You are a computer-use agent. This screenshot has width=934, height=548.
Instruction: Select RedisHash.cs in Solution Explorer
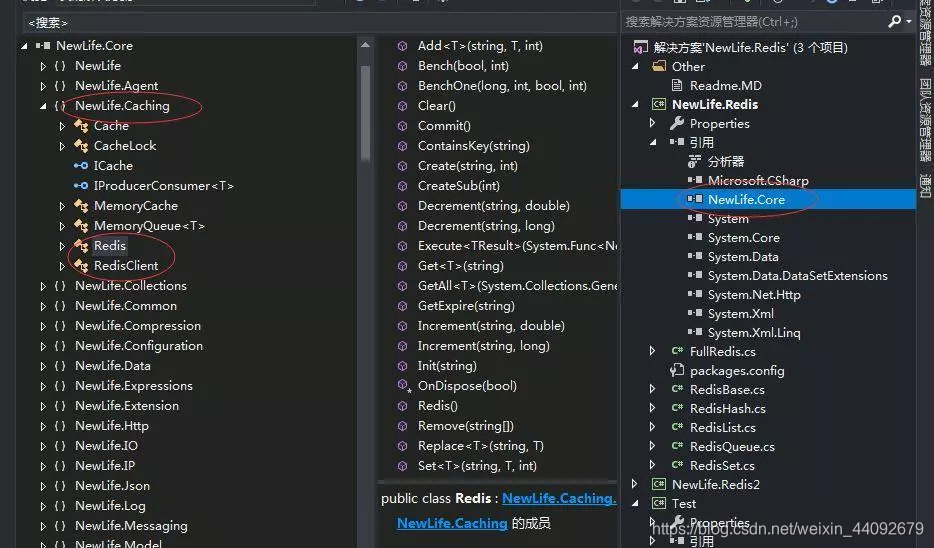[x=727, y=409]
